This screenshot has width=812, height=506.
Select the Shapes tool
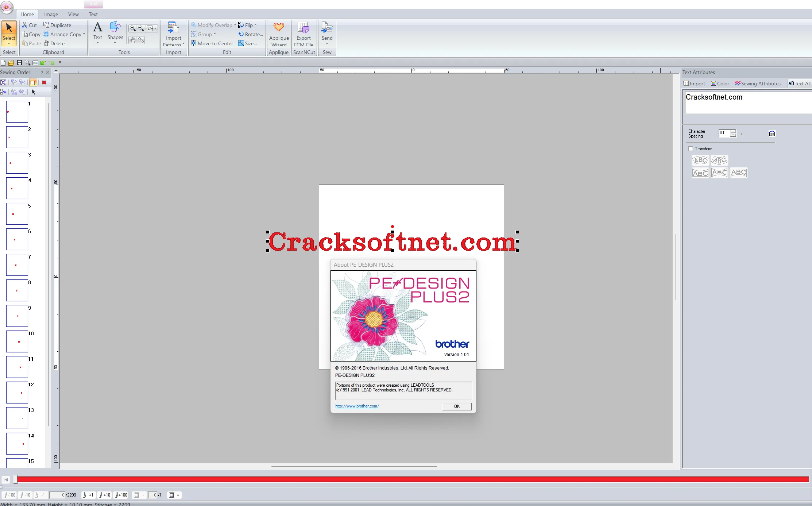coord(115,31)
